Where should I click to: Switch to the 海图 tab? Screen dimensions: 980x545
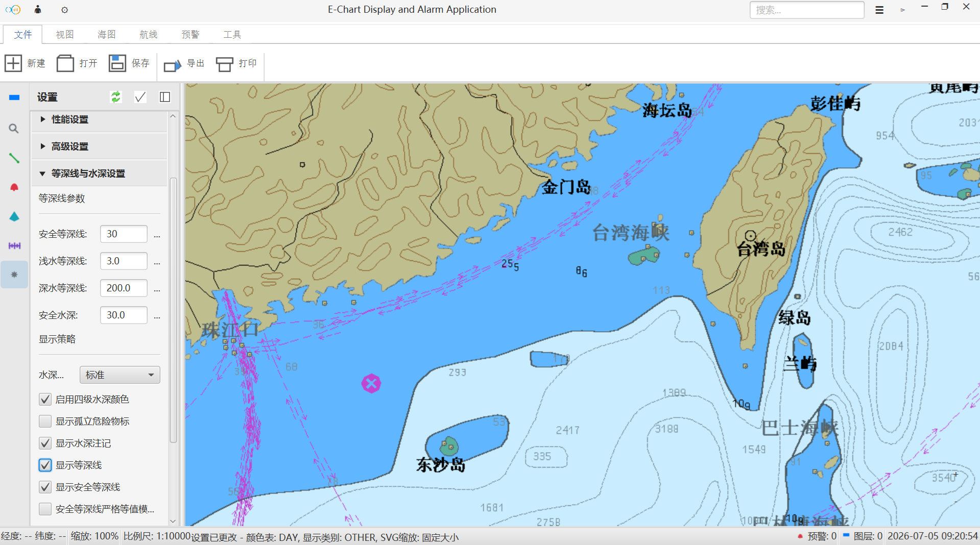(107, 34)
